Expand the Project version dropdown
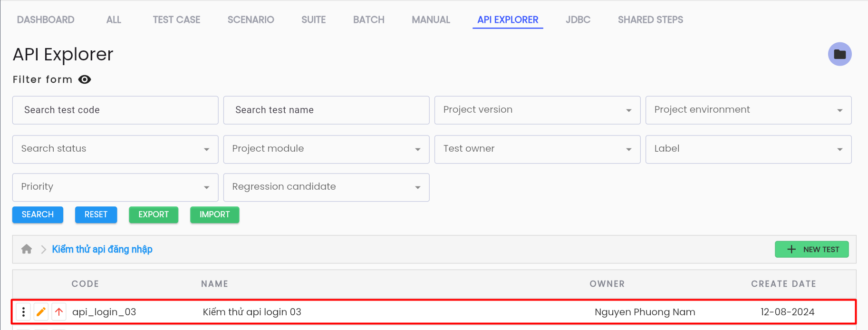This screenshot has width=868, height=330. pyautogui.click(x=537, y=110)
